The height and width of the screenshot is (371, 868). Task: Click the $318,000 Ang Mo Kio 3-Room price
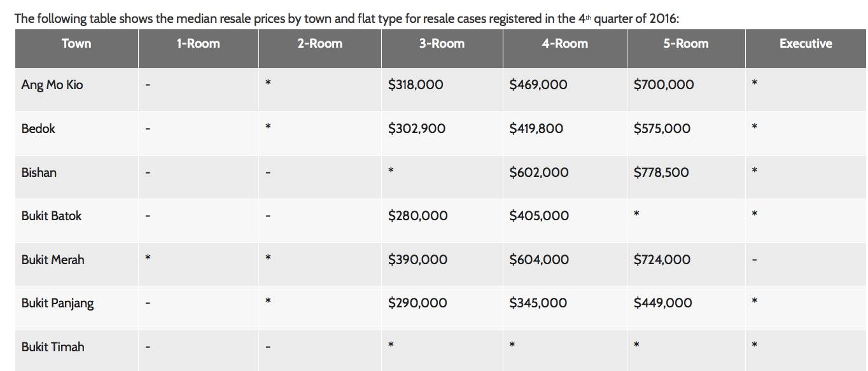(x=416, y=85)
